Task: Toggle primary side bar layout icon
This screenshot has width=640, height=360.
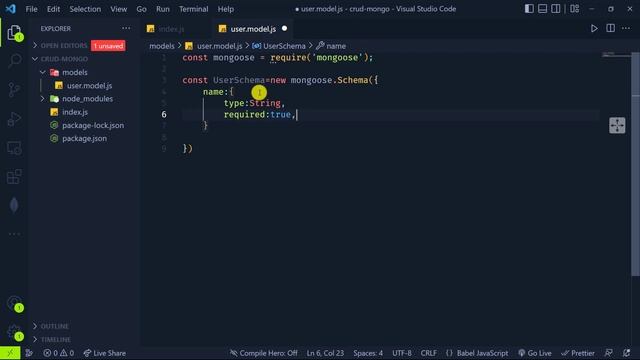Action: 529,9
